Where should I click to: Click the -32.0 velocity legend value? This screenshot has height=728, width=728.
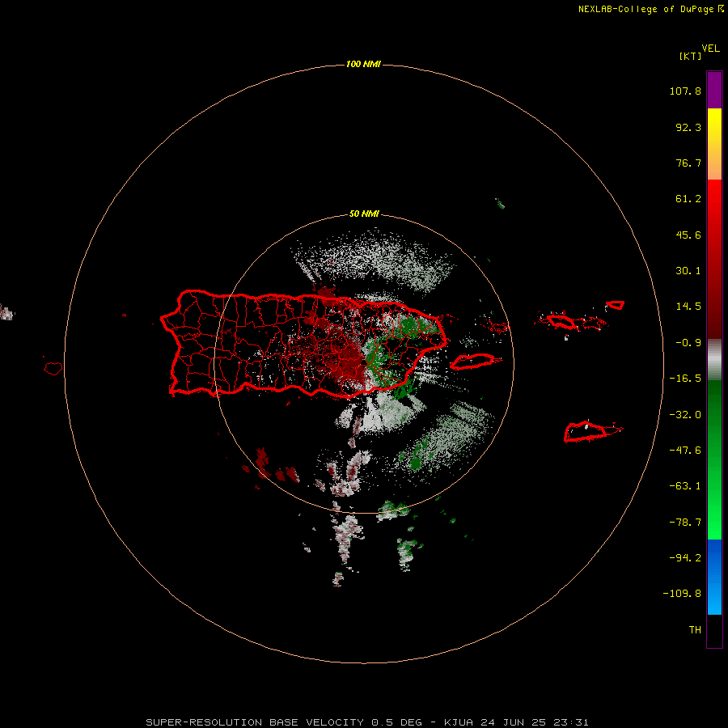tap(685, 415)
